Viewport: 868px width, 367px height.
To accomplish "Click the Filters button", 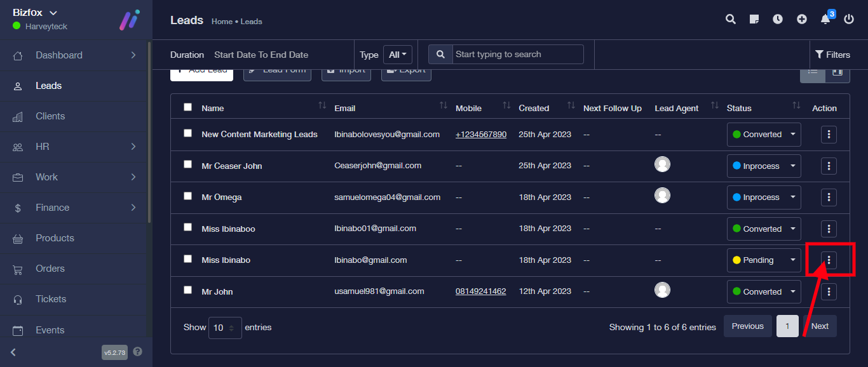I will (x=832, y=55).
